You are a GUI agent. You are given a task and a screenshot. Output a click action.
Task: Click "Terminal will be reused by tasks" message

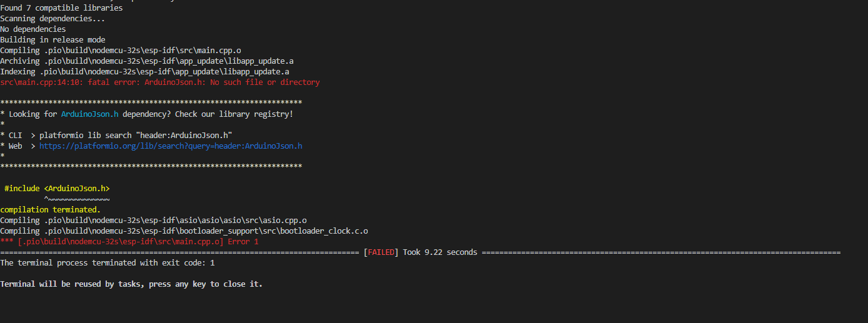pyautogui.click(x=131, y=284)
